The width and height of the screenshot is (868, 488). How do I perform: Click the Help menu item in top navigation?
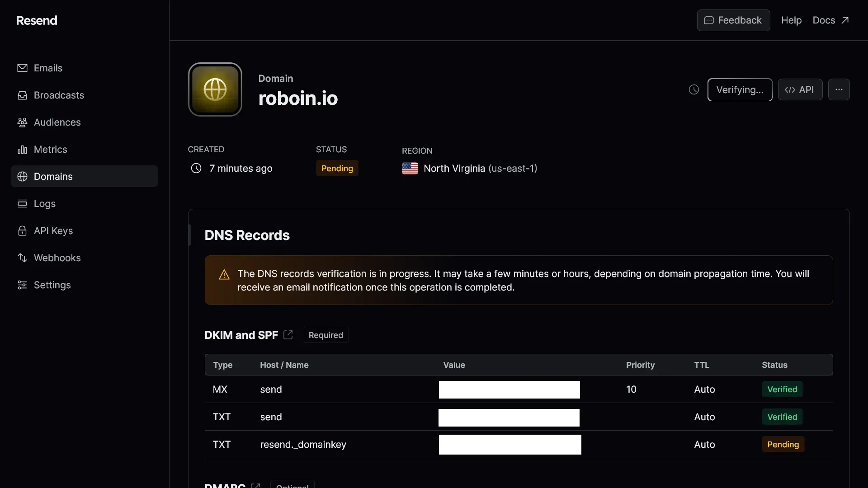click(792, 20)
